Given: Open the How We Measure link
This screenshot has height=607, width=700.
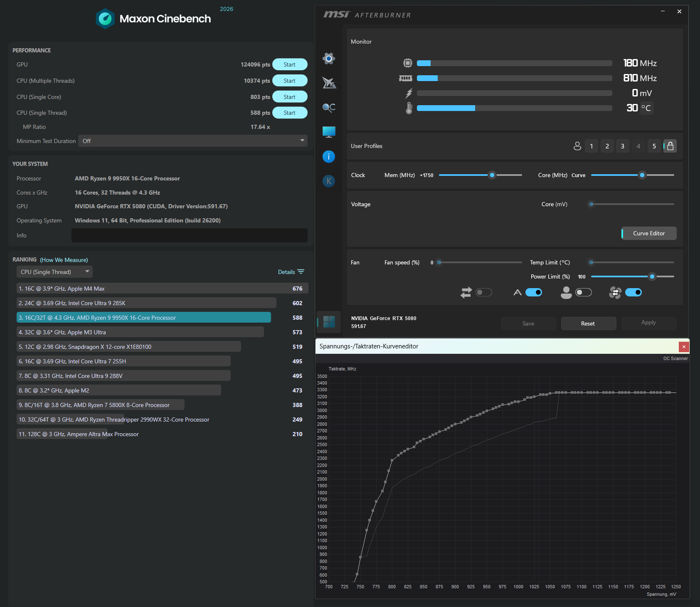Looking at the screenshot, I should (64, 260).
